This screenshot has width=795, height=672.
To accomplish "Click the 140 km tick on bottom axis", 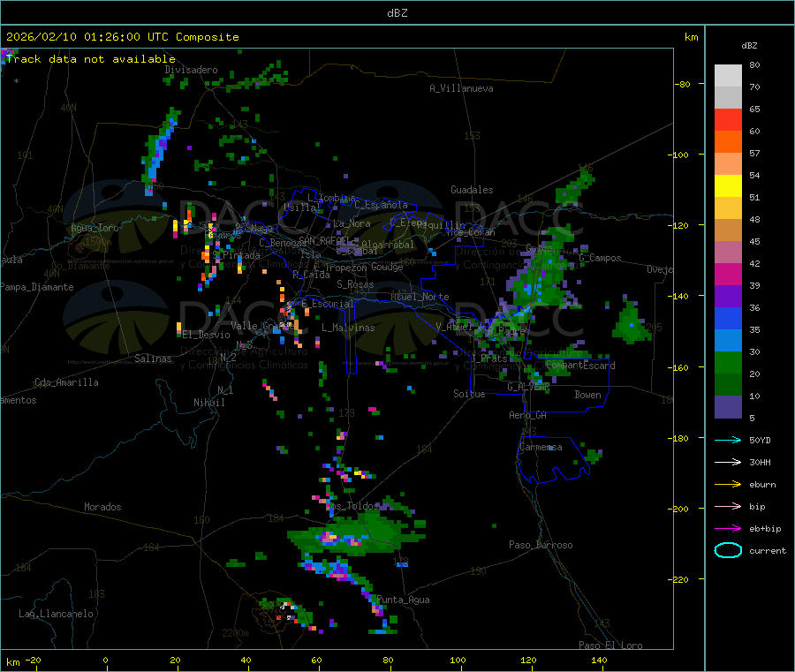I will pos(599,660).
